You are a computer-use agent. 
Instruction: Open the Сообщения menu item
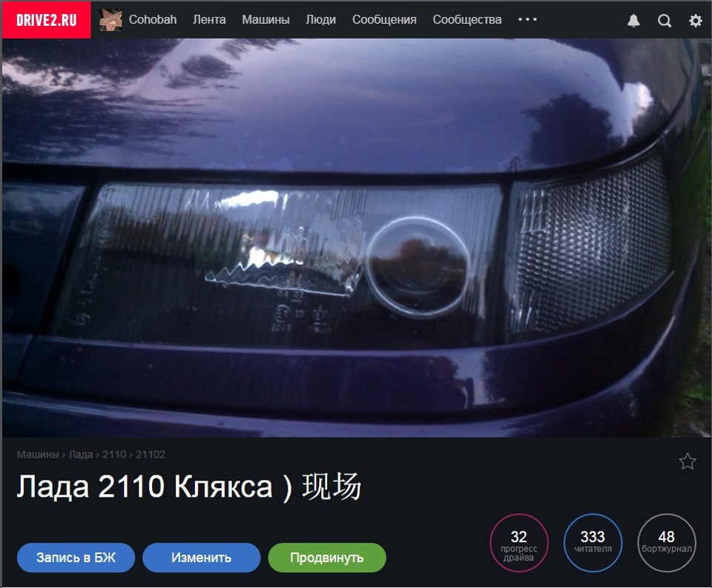[x=384, y=19]
